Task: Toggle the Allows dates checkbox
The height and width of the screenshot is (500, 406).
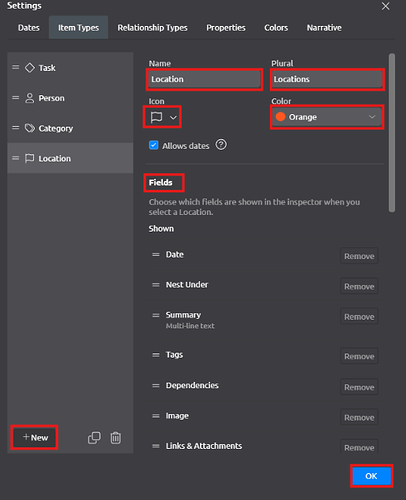Action: pos(154,145)
